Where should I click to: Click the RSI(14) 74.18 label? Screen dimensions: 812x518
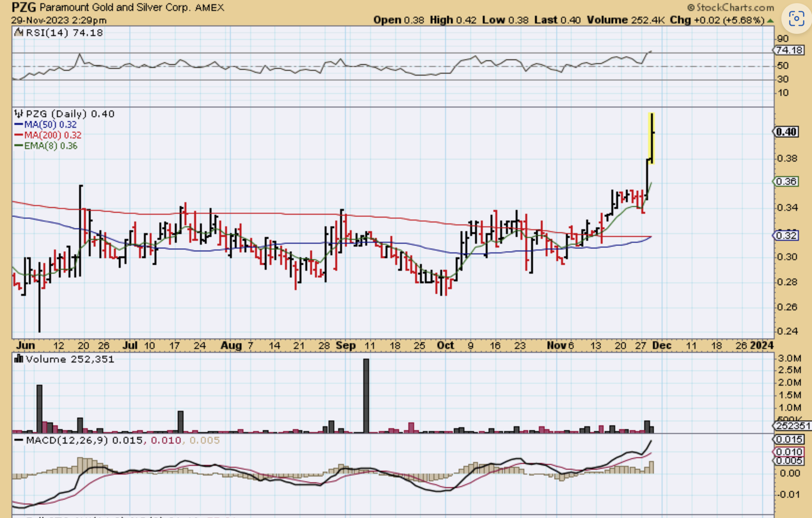[x=64, y=33]
